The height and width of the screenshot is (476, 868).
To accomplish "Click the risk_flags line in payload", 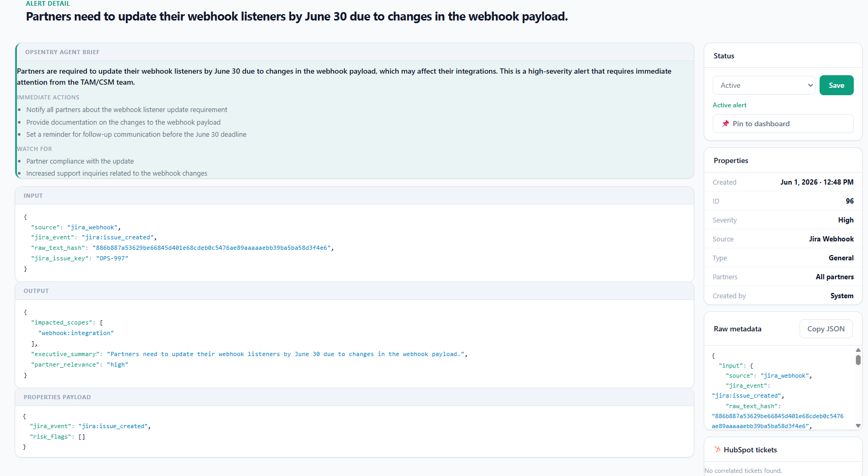I will (x=57, y=437).
